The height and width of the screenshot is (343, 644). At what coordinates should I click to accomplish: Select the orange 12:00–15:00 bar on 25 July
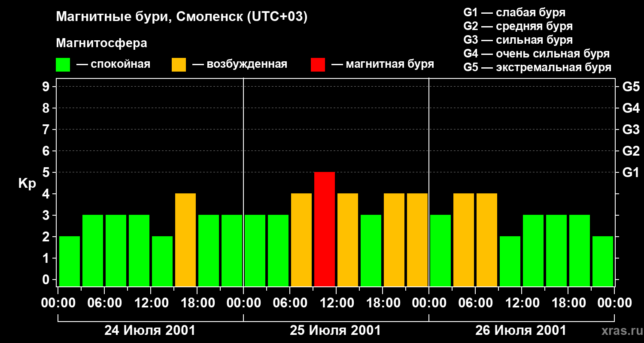(x=348, y=240)
